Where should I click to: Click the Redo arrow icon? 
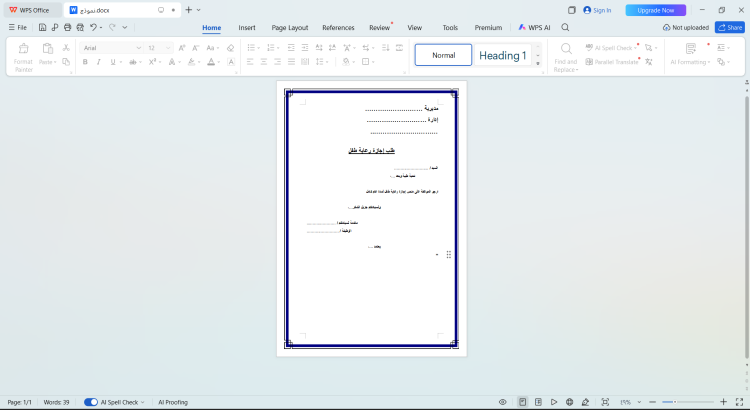112,28
